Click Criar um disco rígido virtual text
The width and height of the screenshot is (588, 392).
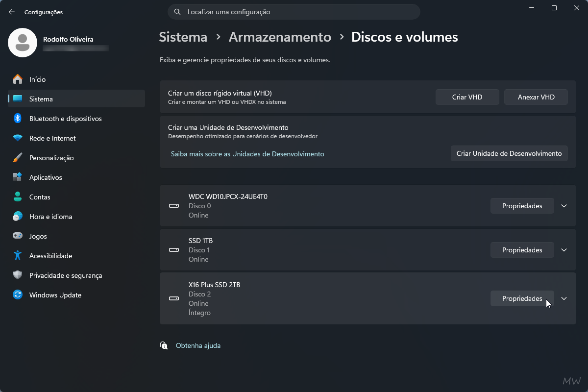click(220, 93)
